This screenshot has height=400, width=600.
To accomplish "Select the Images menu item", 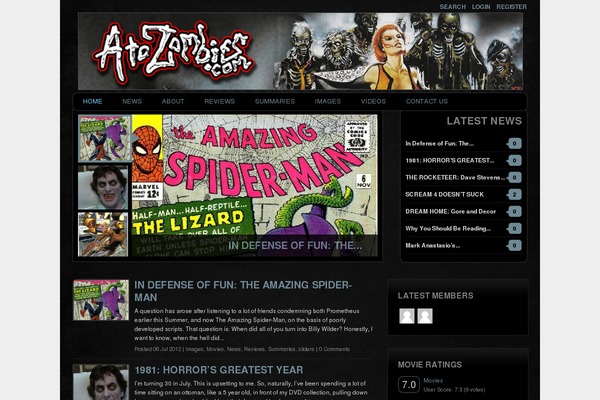I will click(328, 101).
